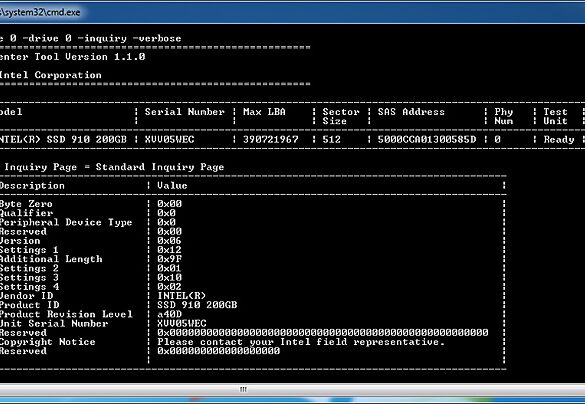Click the 'Description' column header

click(x=32, y=186)
